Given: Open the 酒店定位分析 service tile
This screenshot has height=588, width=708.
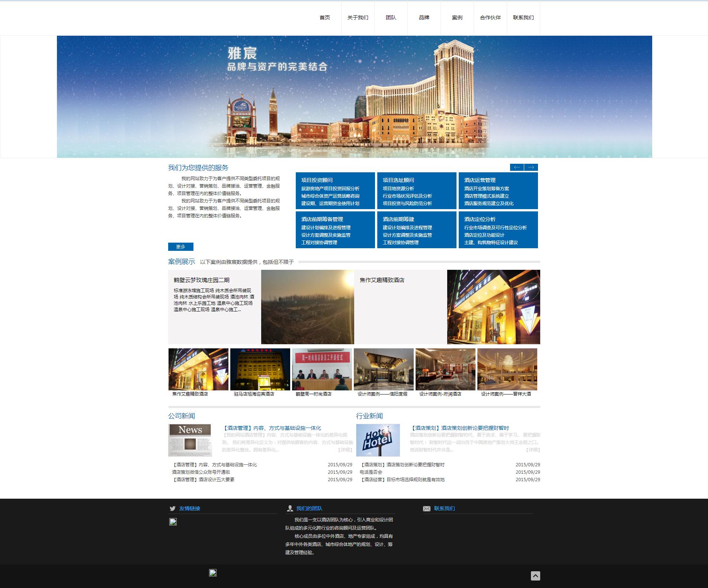Looking at the screenshot, I should click(x=498, y=230).
